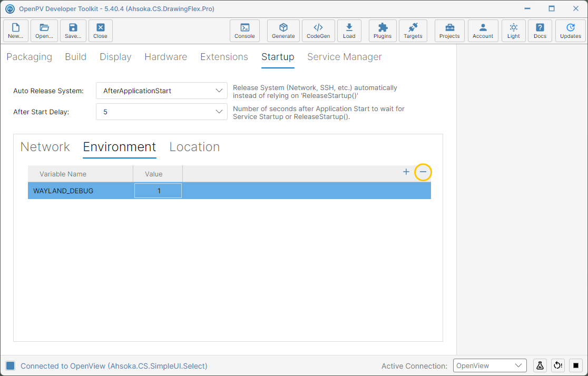The width and height of the screenshot is (588, 376).
Task: Open the Docs help icon
Action: [540, 31]
